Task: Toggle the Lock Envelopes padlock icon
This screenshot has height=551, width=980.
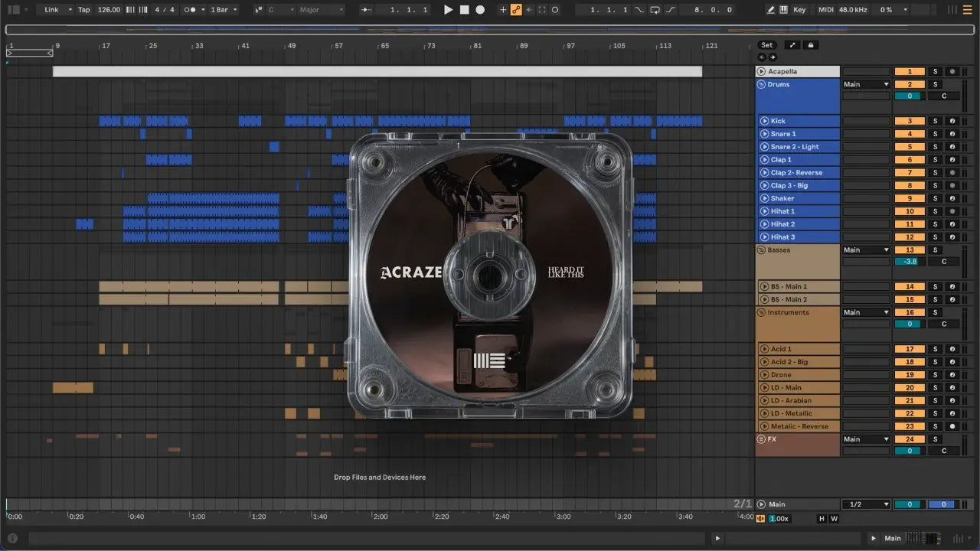Action: click(x=811, y=45)
